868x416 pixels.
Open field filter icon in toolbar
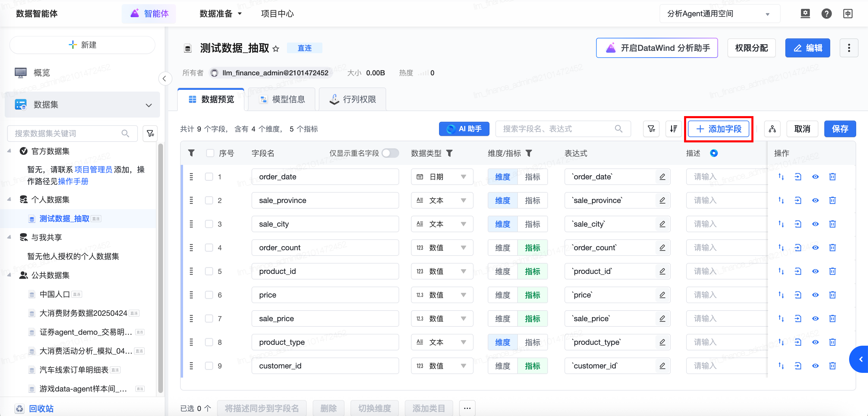point(651,129)
